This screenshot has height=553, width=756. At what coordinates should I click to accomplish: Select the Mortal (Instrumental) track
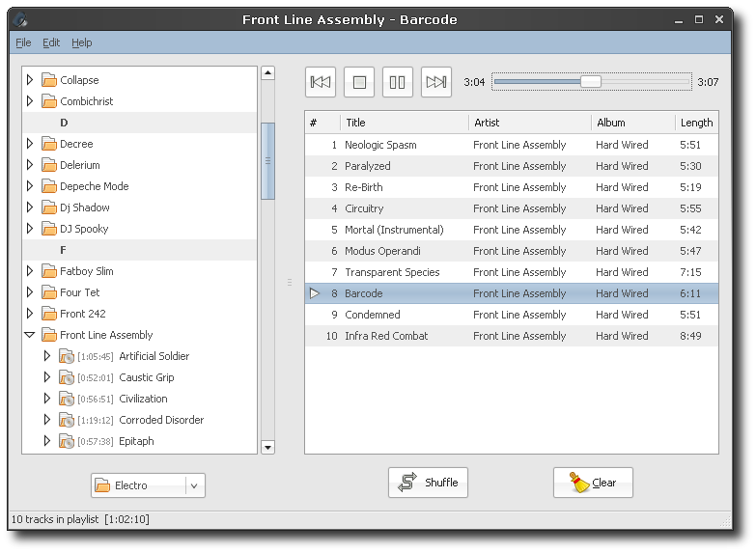pos(512,230)
